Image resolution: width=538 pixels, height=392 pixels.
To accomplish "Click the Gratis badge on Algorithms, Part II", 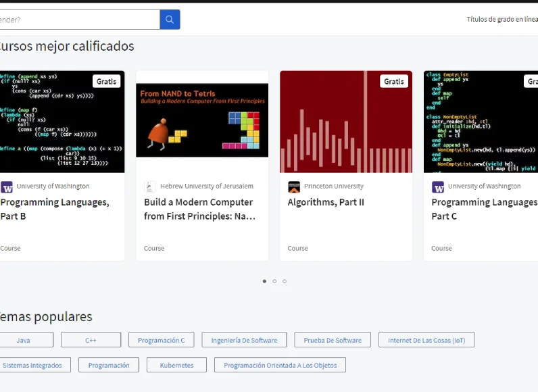I will point(394,82).
